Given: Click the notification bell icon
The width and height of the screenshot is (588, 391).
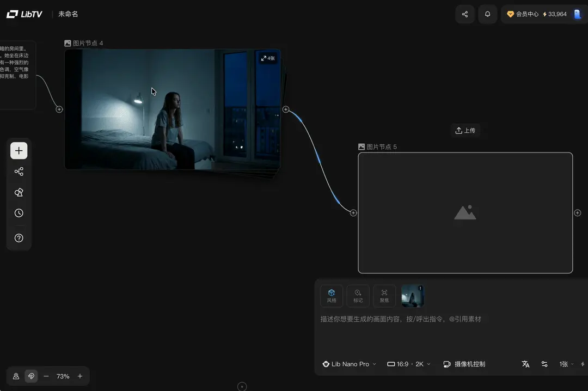Looking at the screenshot, I should point(487,14).
